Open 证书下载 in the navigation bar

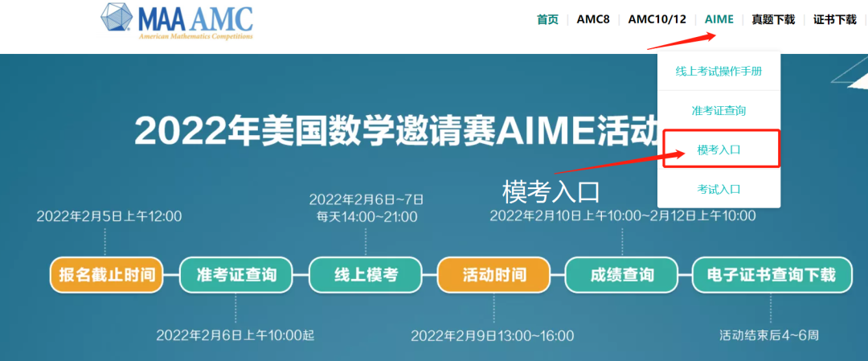coord(835,20)
